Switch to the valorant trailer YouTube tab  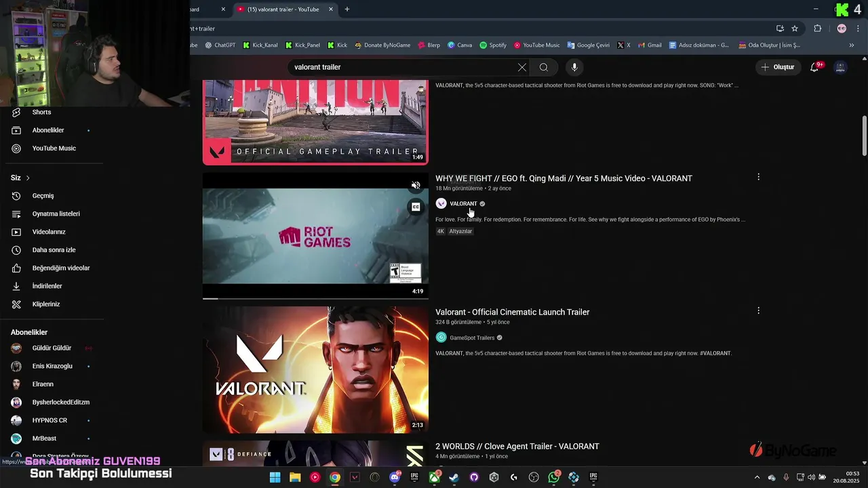click(283, 9)
